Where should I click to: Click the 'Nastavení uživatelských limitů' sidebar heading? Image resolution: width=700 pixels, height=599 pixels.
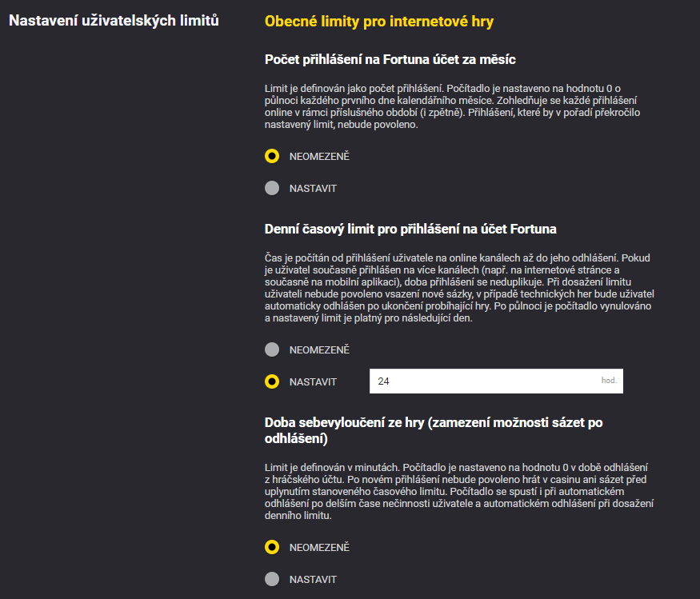114,20
